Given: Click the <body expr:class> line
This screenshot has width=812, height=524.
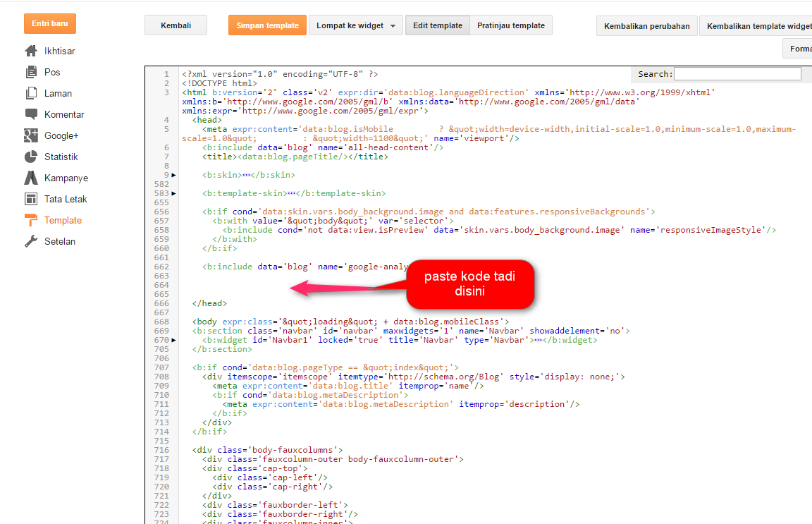Looking at the screenshot, I should point(350,322).
